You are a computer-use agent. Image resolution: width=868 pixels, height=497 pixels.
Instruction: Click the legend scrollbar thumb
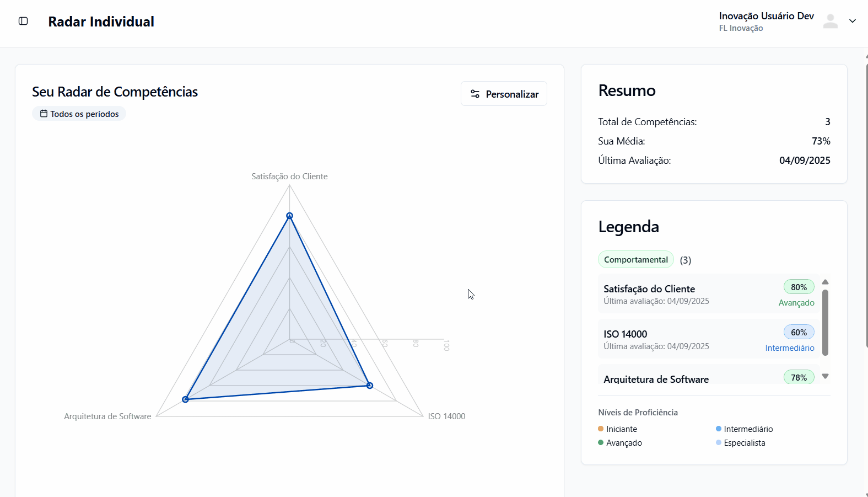825,322
